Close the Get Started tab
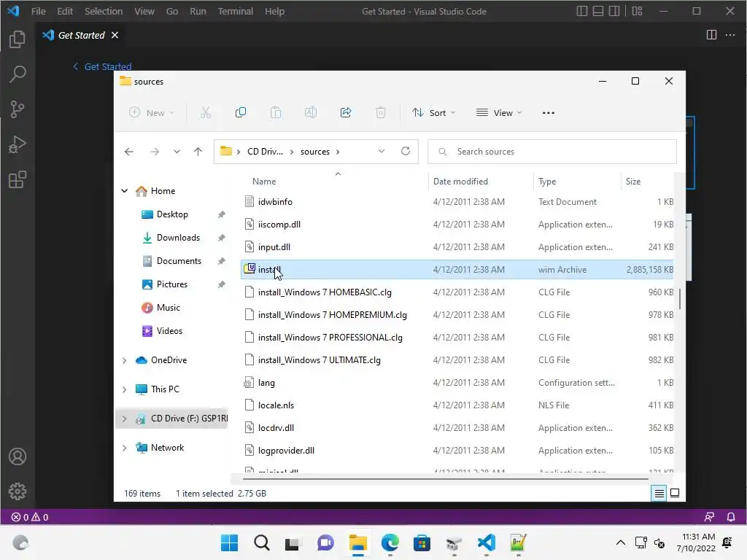747x560 pixels. [x=115, y=35]
